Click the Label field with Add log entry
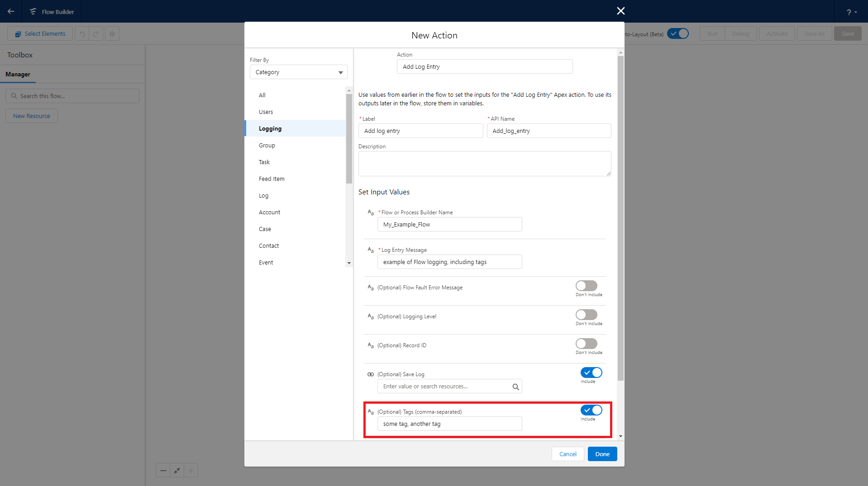Viewport: 868px width, 486px height. [421, 131]
